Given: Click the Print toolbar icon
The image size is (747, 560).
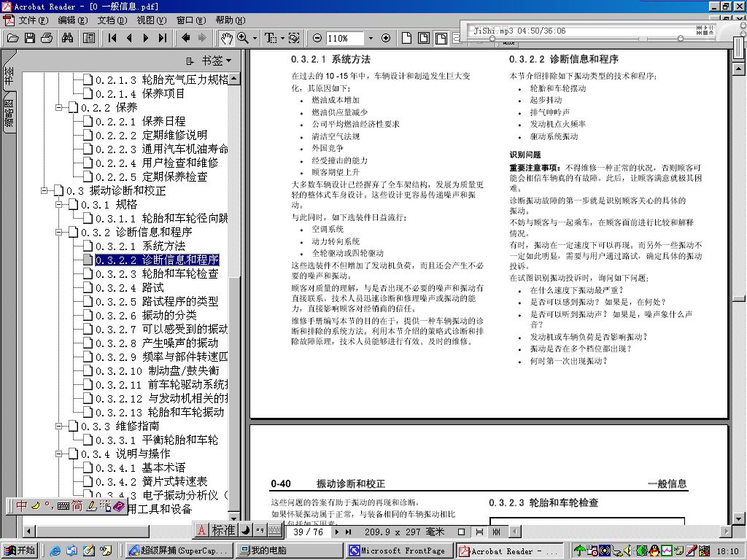Looking at the screenshot, I should [x=47, y=38].
